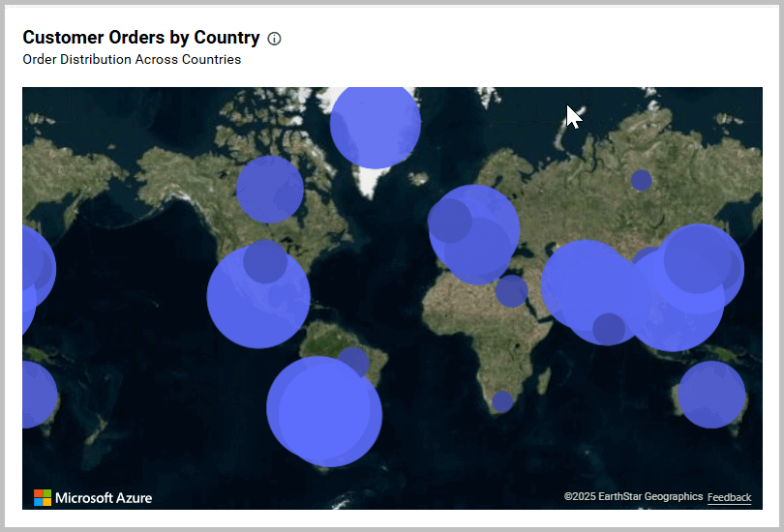Select the small dark bubble south of India

pos(608,329)
